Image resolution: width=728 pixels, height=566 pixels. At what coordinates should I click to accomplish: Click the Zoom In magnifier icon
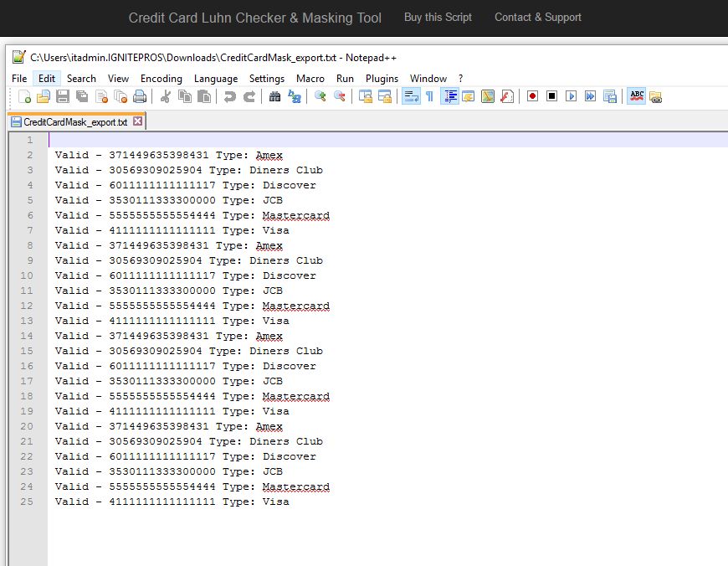320,96
